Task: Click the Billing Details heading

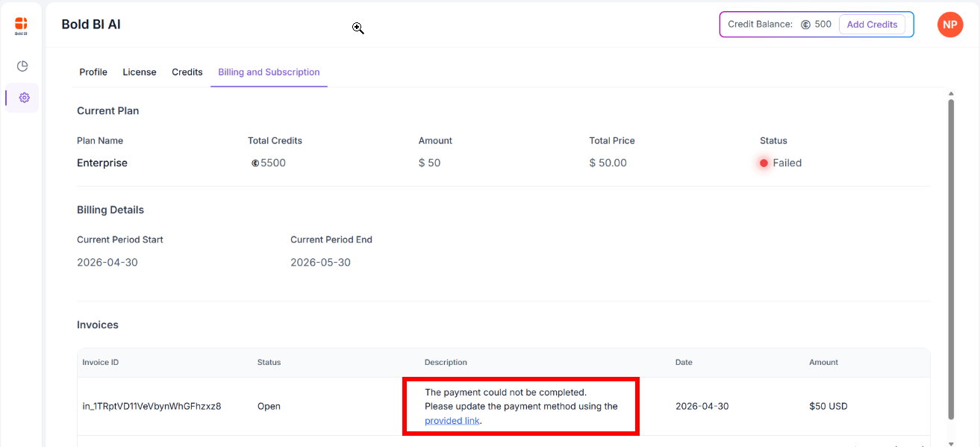Action: tap(110, 210)
